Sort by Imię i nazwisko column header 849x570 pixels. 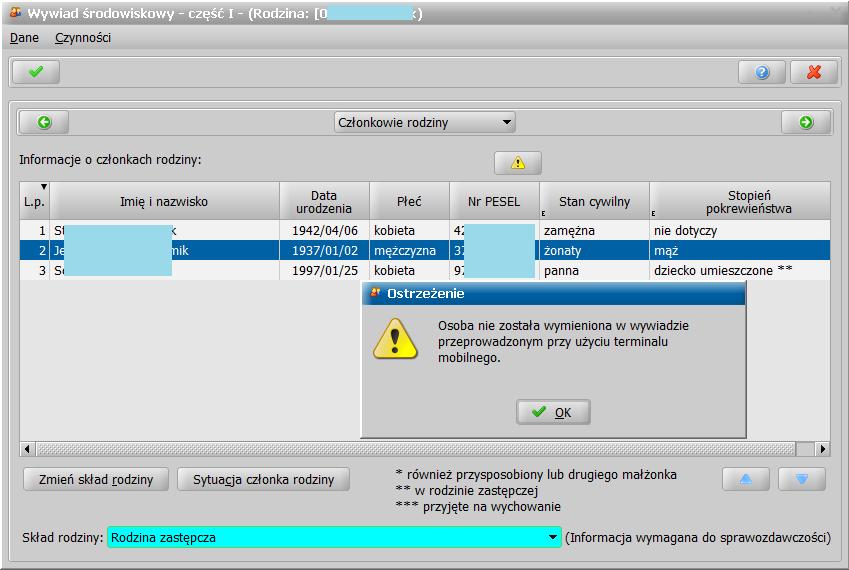164,201
